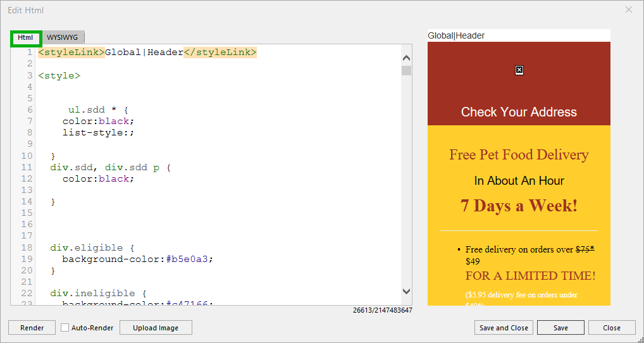Click 'color:black;' on line 7
This screenshot has width=644, height=343.
(x=99, y=121)
